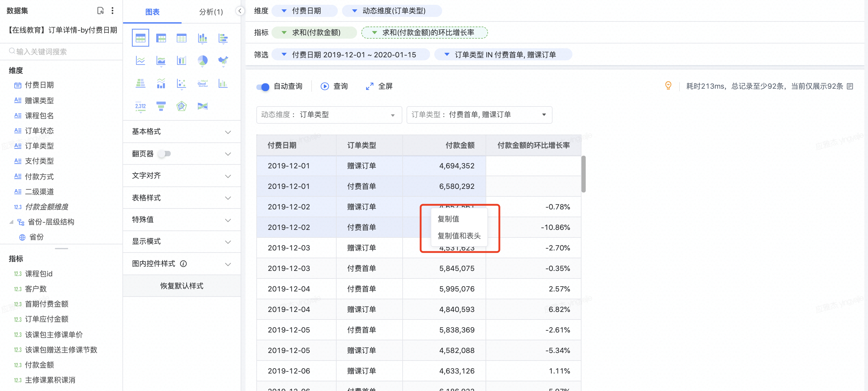Screen dimensions: 868x391
Task: Pick the funnel chart icon
Action: pos(161,106)
